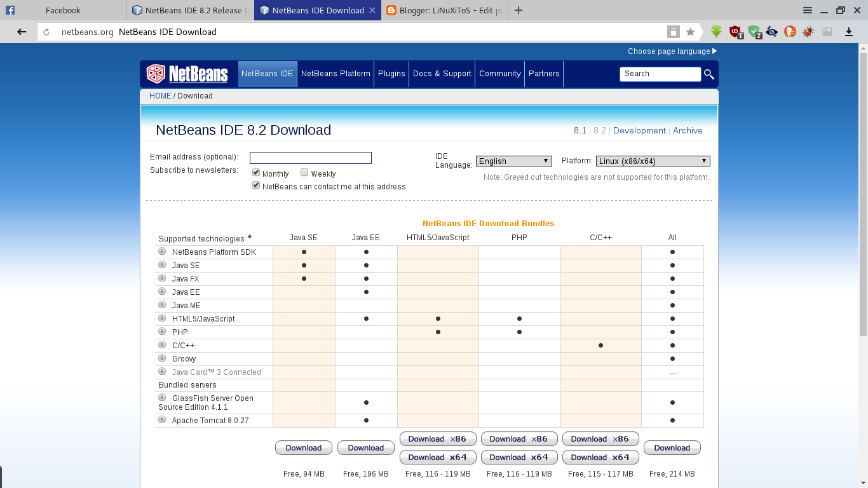The height and width of the screenshot is (488, 868).
Task: Click the red ladybug extension icon
Action: [x=808, y=31]
